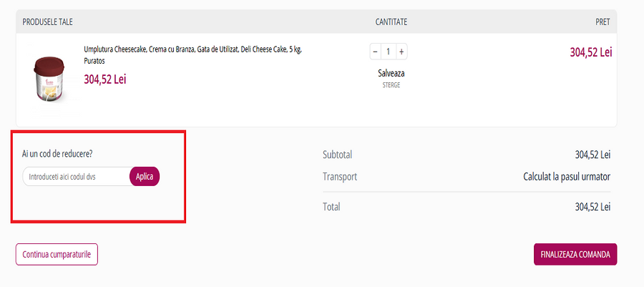Click the price below the product title

pos(105,79)
